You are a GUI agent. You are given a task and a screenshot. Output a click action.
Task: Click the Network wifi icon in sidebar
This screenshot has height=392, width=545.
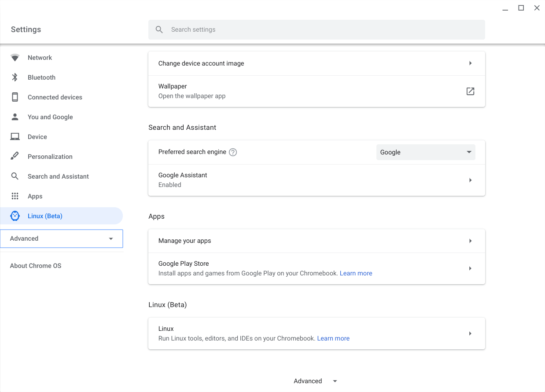pyautogui.click(x=15, y=58)
